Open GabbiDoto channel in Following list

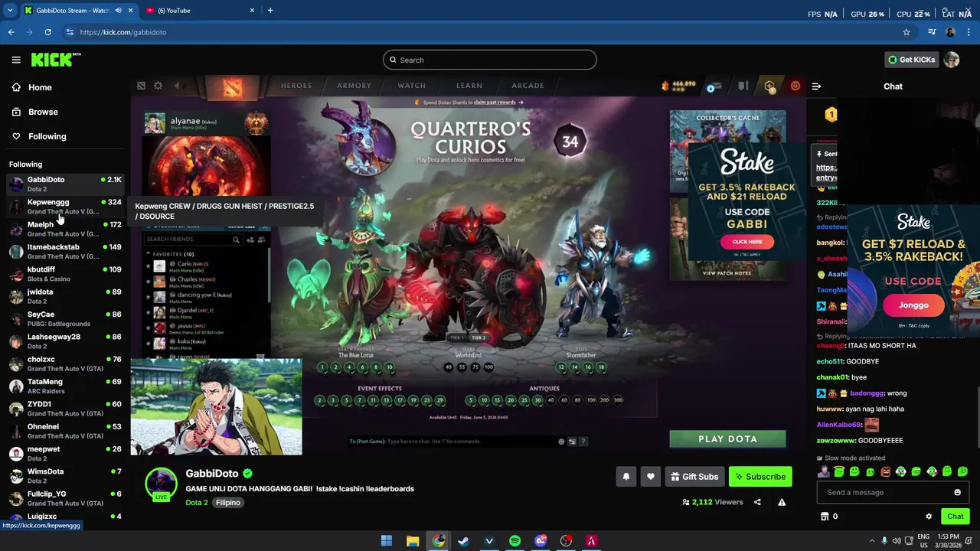click(64, 184)
